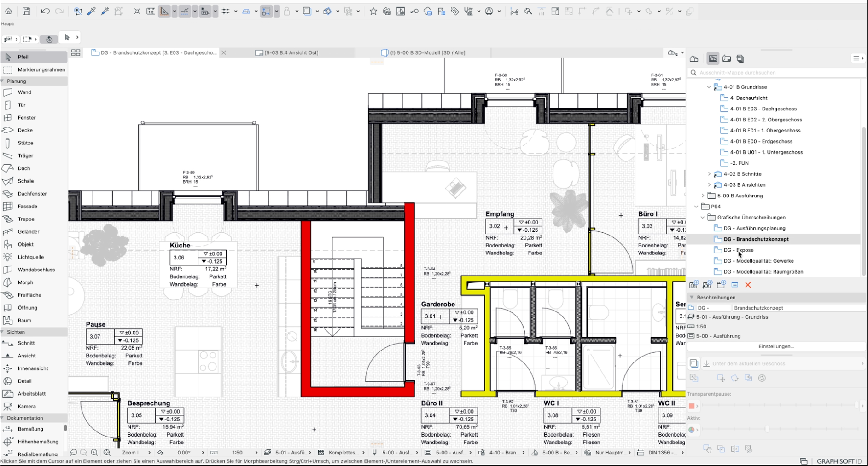Save the project with the floppy disk icon
This screenshot has height=466, width=868.
point(27,11)
